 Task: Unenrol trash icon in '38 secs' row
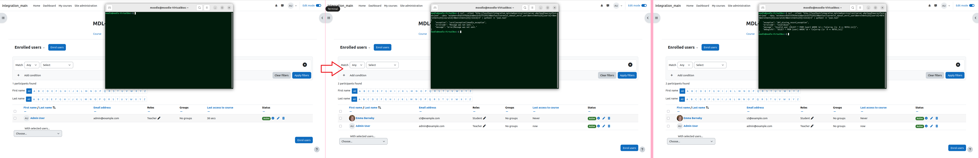[x=284, y=118]
